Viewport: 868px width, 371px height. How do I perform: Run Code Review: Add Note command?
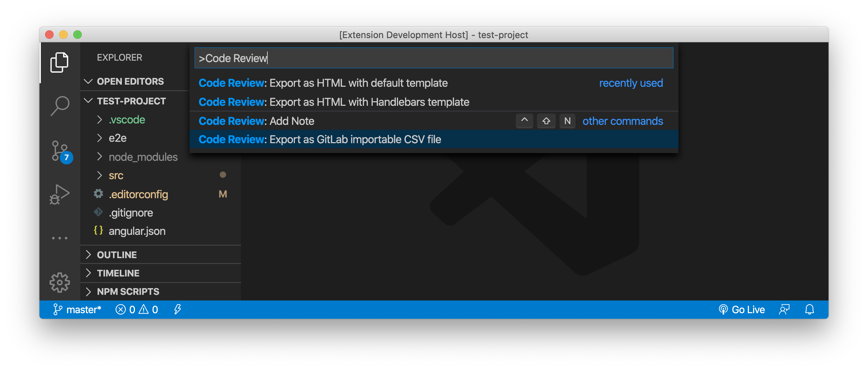click(434, 121)
